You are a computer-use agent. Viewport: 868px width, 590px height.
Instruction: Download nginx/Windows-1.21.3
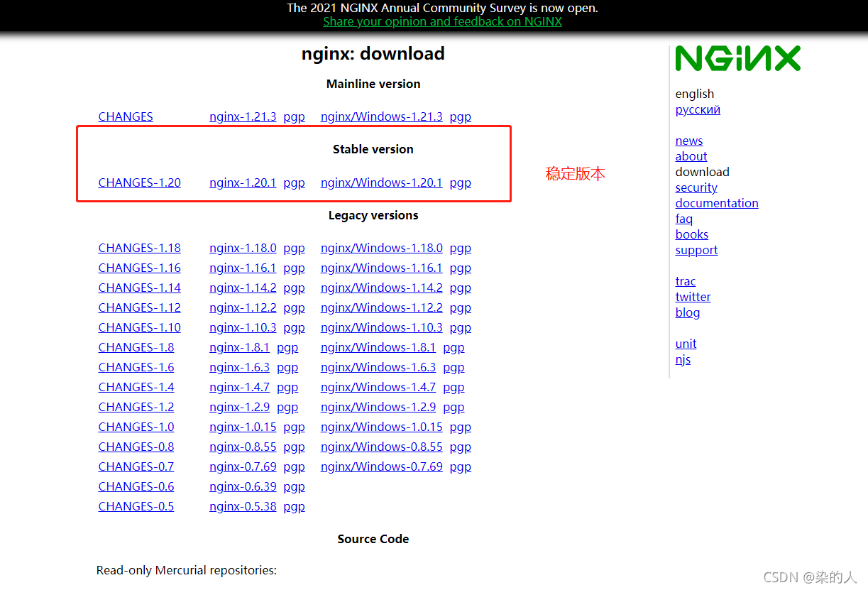coord(381,116)
